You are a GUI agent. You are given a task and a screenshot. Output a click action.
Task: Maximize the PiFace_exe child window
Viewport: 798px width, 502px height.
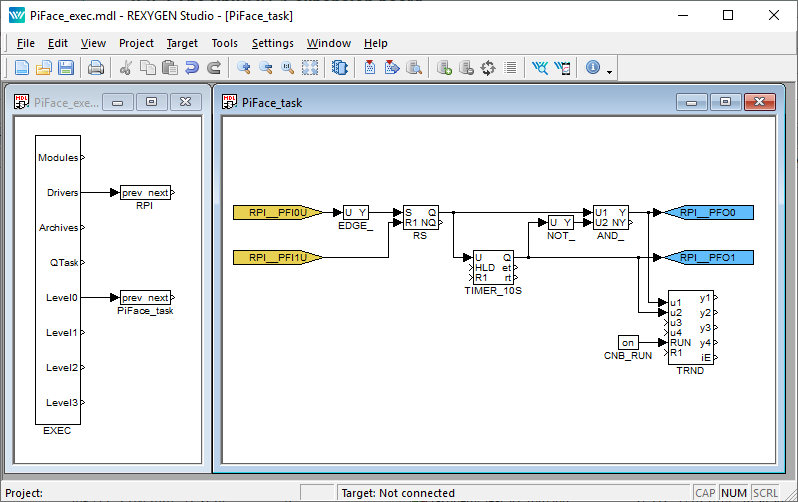click(x=152, y=102)
